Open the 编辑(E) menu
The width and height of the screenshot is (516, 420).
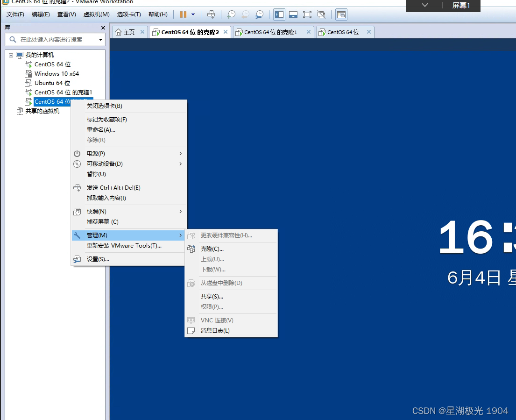41,14
